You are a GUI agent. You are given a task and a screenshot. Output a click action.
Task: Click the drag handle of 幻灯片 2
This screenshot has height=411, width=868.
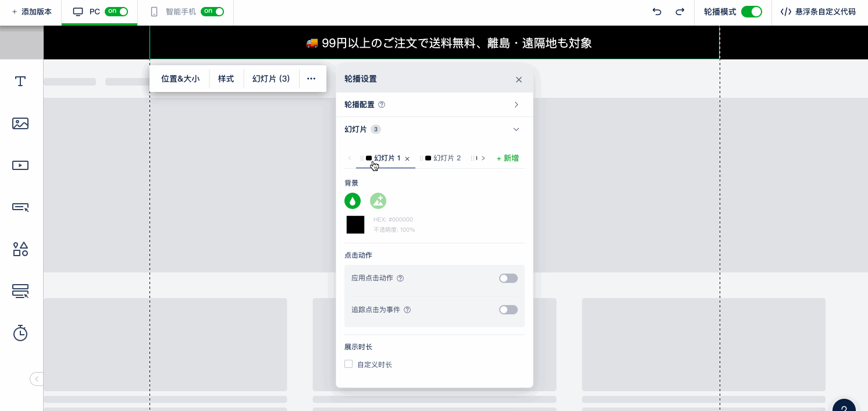(x=421, y=158)
